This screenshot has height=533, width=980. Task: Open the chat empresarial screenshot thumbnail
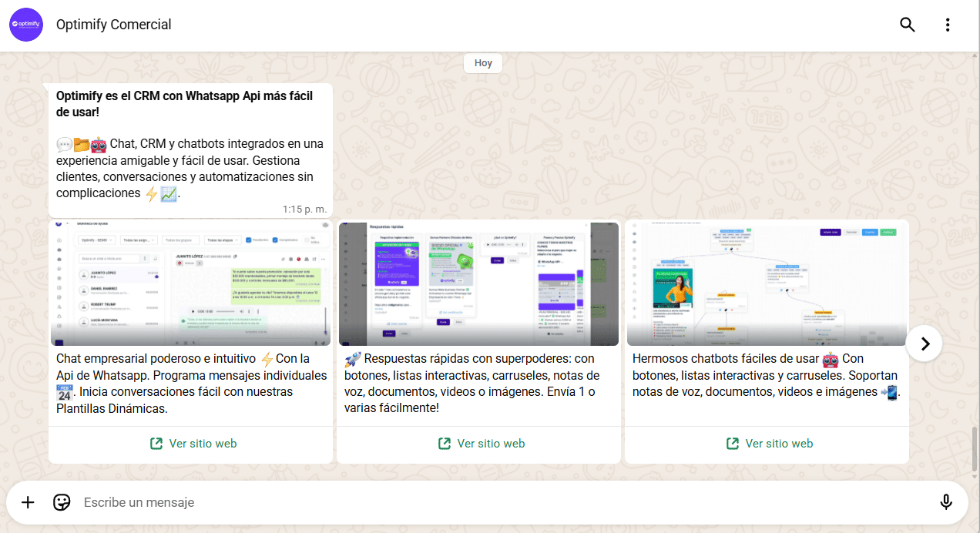tap(190, 283)
